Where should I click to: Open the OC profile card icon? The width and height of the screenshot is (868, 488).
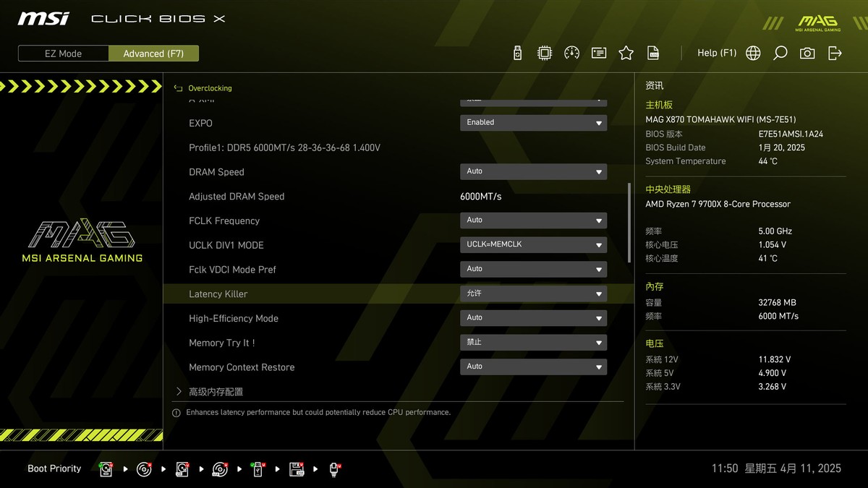point(599,53)
